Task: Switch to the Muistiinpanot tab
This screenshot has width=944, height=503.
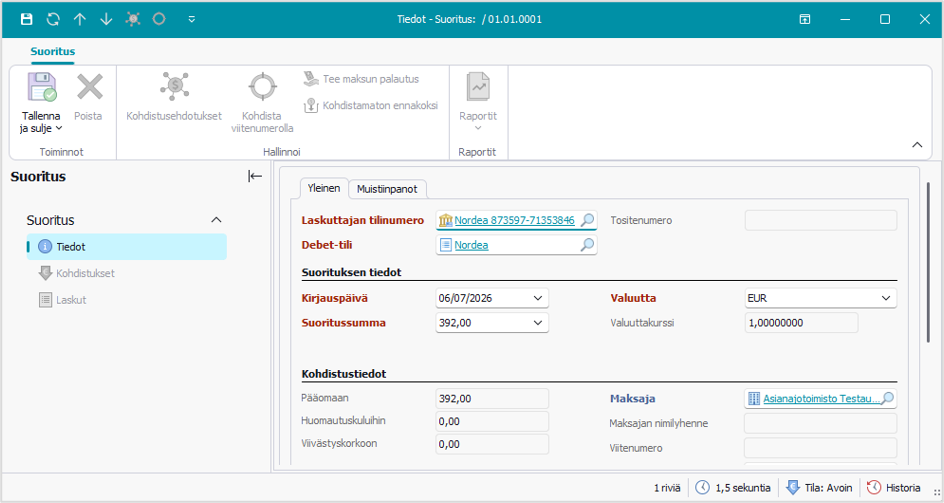Action: 387,189
